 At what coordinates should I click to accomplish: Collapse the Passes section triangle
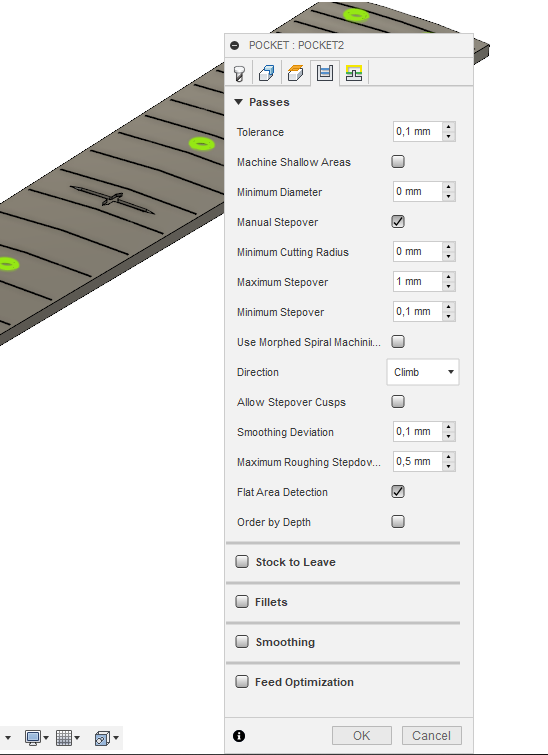tap(238, 102)
